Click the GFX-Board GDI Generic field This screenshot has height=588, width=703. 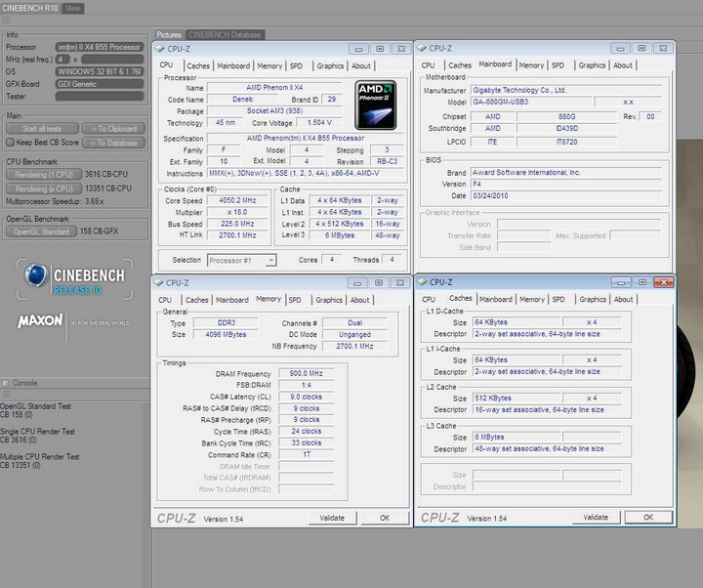coord(100,84)
